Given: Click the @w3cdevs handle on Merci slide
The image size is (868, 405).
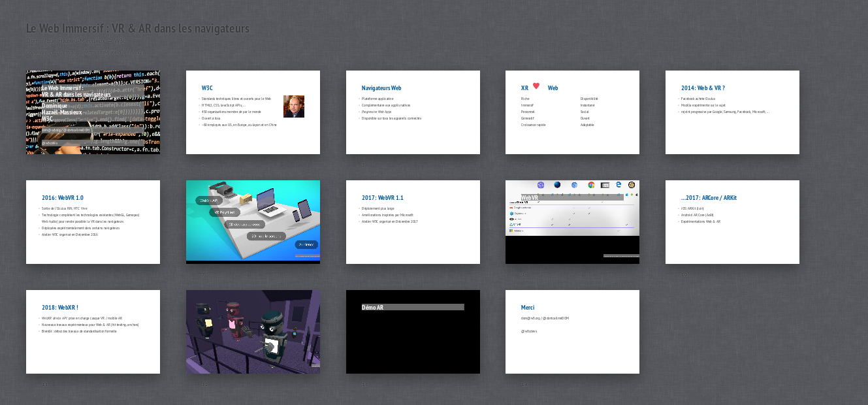Looking at the screenshot, I should click(528, 331).
